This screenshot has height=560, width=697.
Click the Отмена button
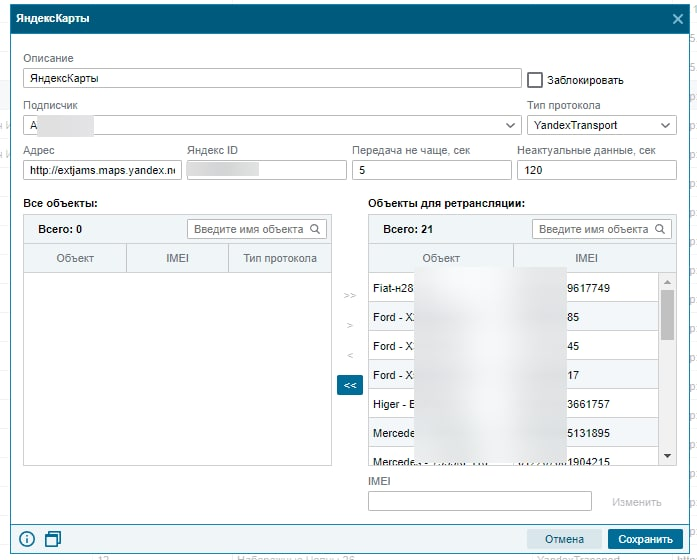[564, 539]
